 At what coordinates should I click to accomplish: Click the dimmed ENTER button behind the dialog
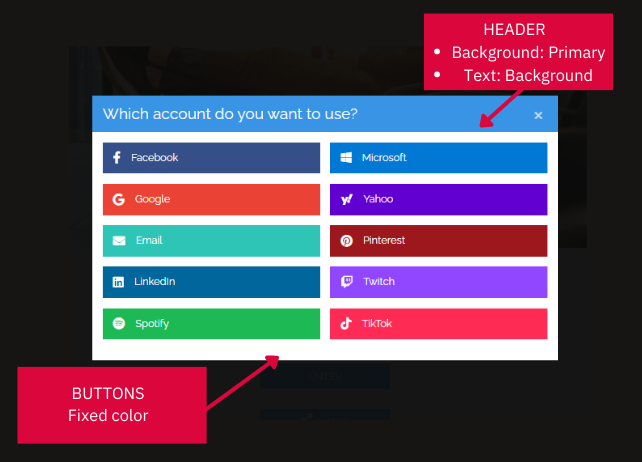pyautogui.click(x=325, y=376)
